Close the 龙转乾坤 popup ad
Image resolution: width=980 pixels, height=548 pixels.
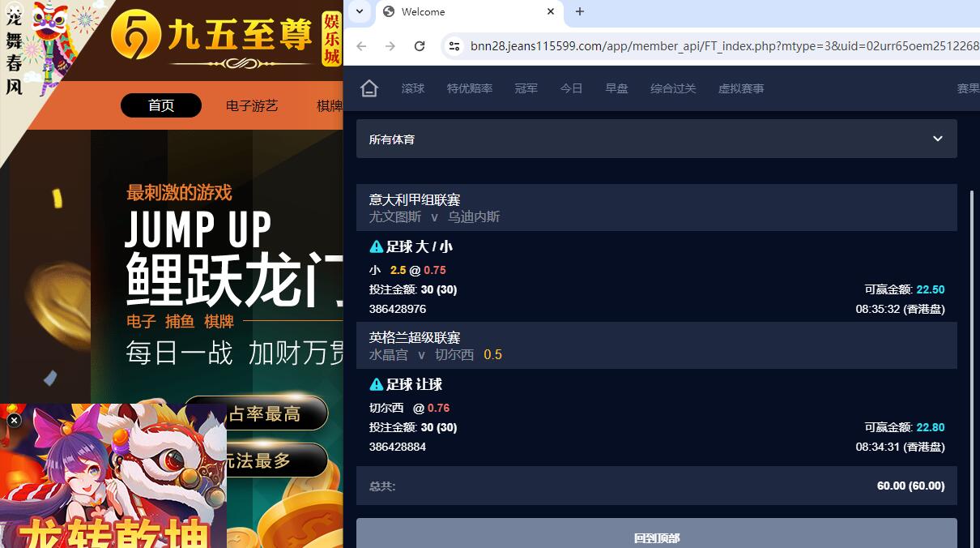pos(14,420)
